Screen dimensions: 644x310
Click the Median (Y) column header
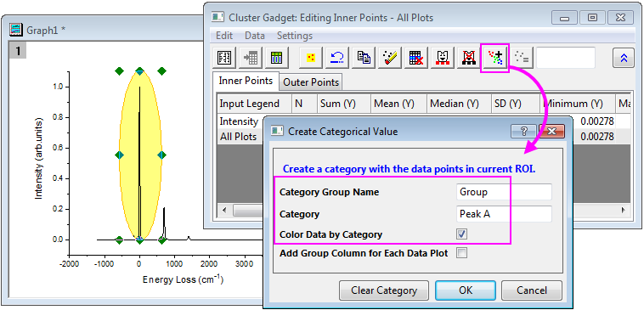click(459, 104)
